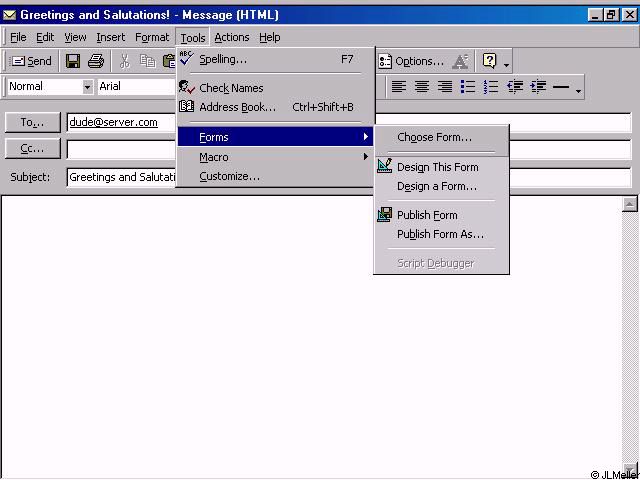Toggle center alignment
Viewport: 640px width, 480px height.
point(422,87)
